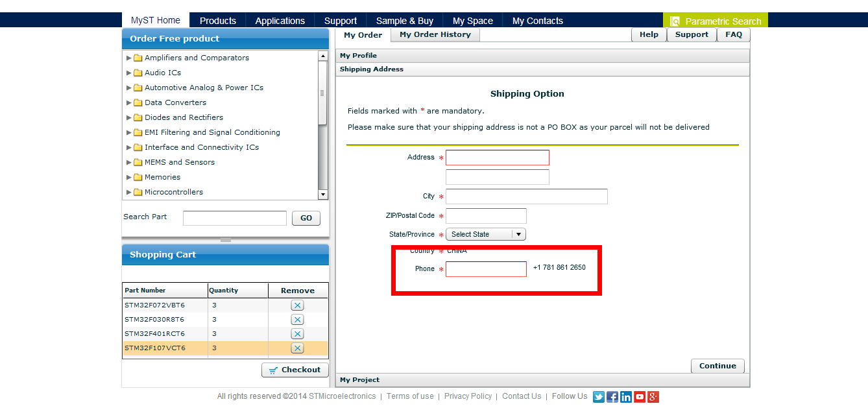The height and width of the screenshot is (417, 868).
Task: Open the Privacy Policy link
Action: [x=468, y=396]
